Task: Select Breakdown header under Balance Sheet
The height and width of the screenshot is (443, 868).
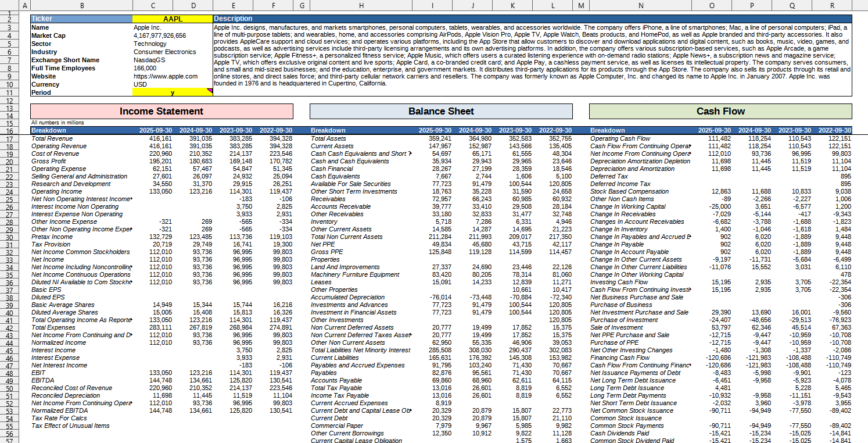Action: tap(361, 130)
